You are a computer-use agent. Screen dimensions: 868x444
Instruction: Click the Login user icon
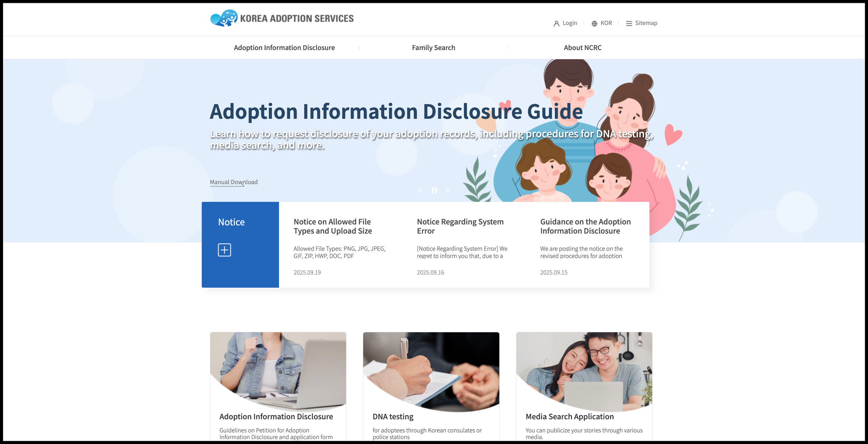[x=556, y=23]
